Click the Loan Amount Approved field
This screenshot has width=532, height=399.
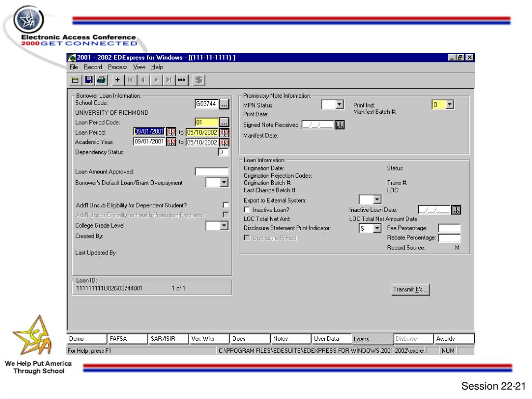[x=211, y=172]
